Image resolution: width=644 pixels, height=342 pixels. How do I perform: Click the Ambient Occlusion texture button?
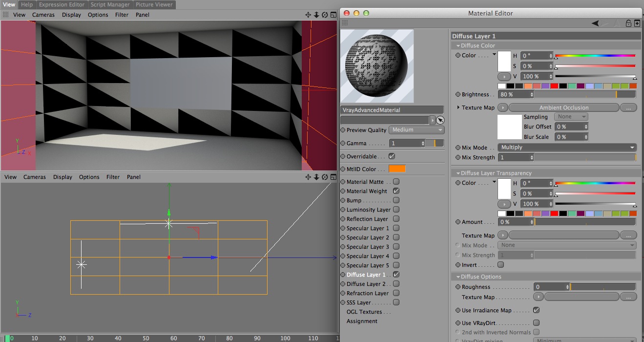564,107
